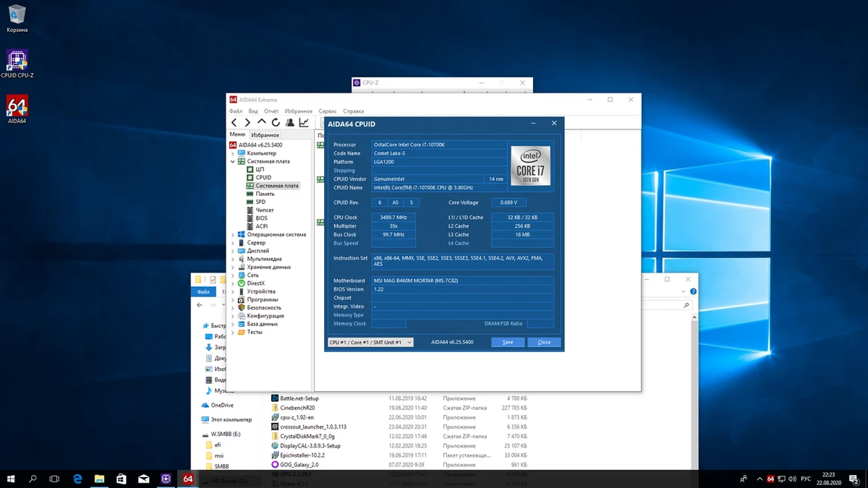Click the Refresh icon in AIDA64 toolbar

(276, 123)
